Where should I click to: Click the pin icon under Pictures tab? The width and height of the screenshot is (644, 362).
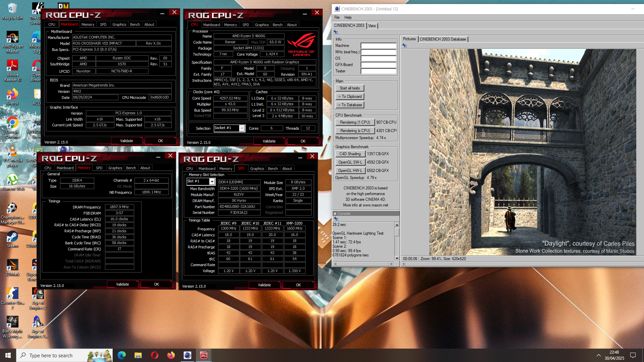click(x=405, y=46)
